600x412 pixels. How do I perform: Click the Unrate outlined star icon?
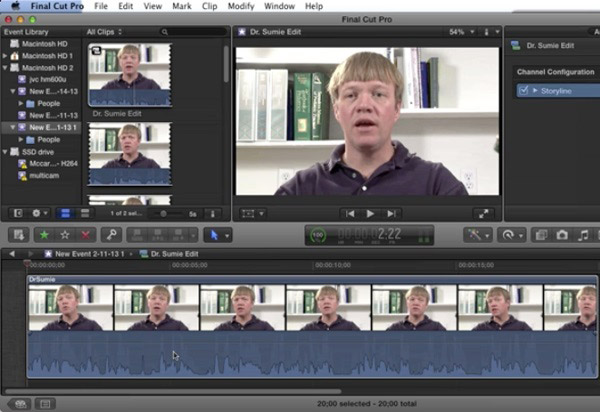65,235
